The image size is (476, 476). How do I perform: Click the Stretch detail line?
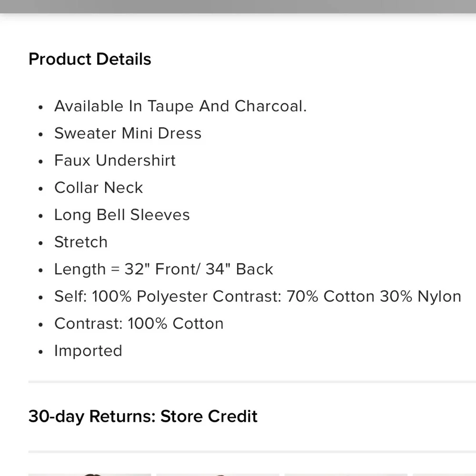point(81,242)
